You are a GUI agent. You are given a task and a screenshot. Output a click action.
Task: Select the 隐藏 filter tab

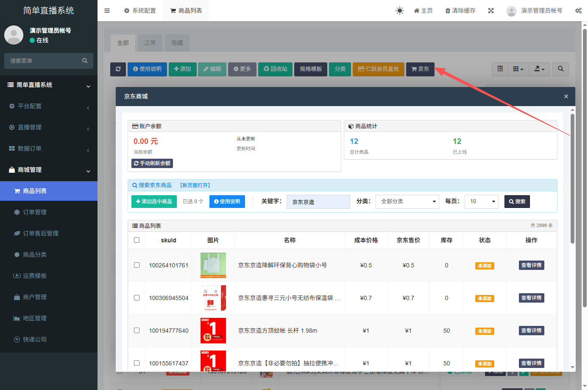click(177, 43)
